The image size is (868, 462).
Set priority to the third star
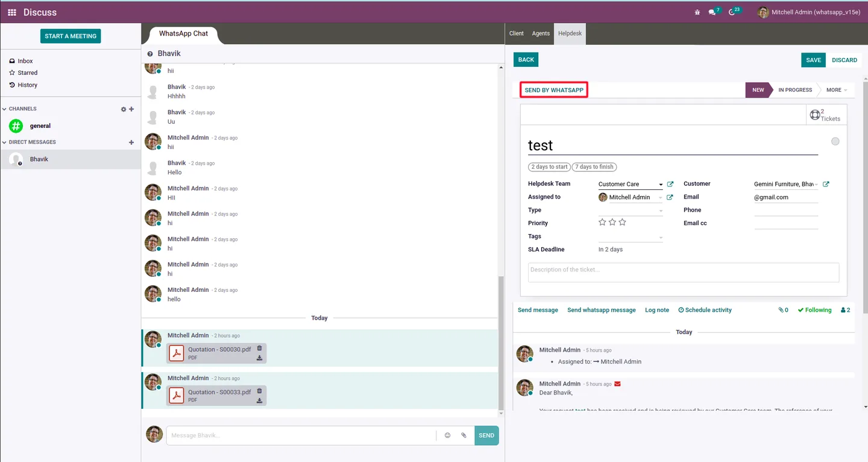(623, 223)
